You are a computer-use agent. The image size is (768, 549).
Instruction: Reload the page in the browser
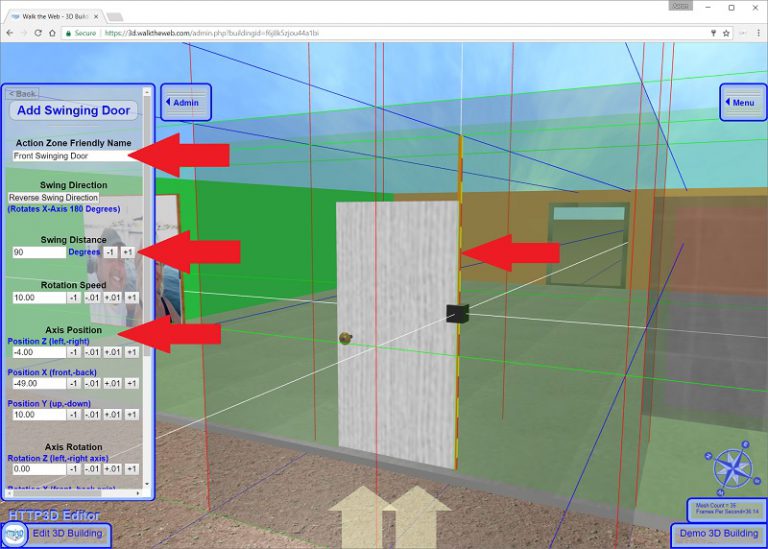click(38, 33)
